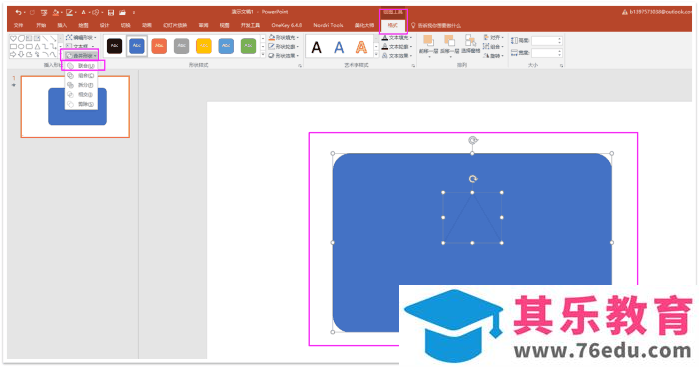The width and height of the screenshot is (699, 367).
Task: Select the ellipse shape in shapes gallery
Action: click(x=21, y=46)
